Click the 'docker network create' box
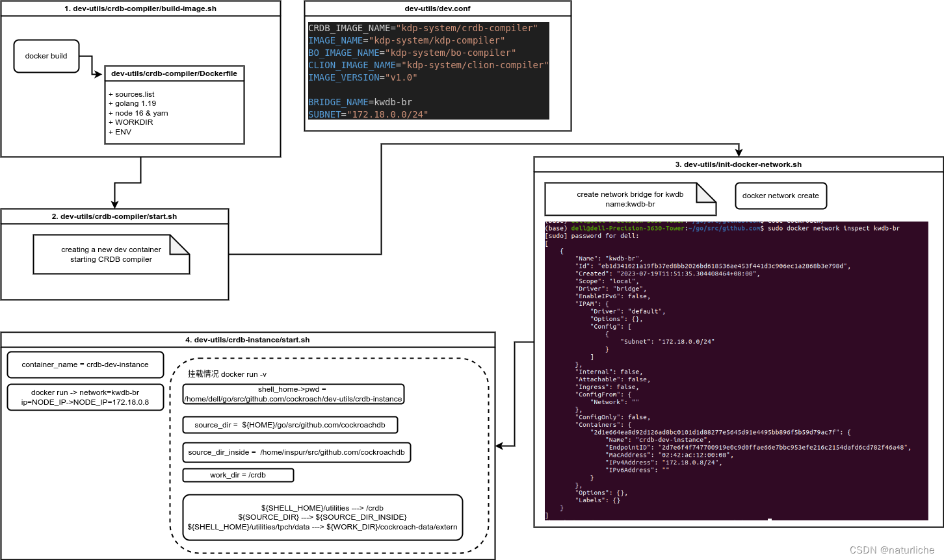 point(781,196)
